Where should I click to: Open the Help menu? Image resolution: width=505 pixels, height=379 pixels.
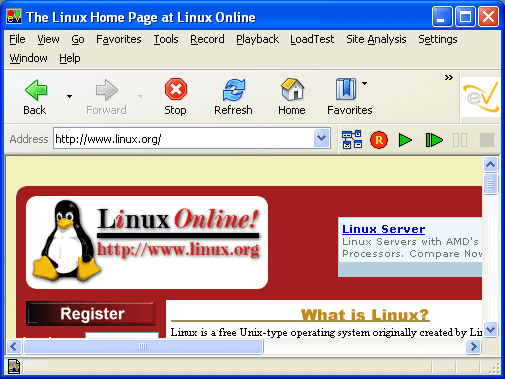pos(70,58)
